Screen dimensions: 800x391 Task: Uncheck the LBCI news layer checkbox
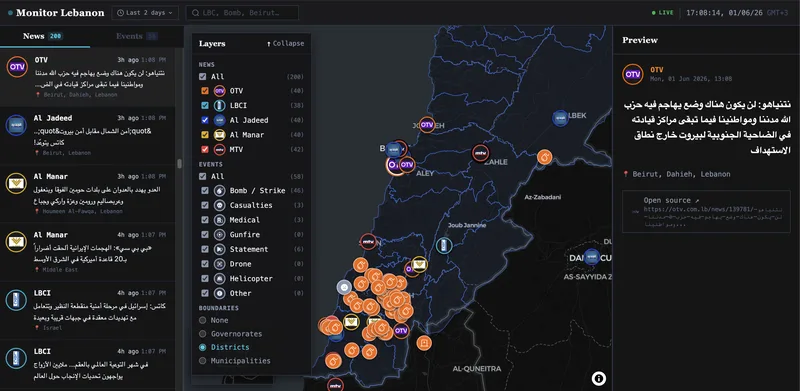coord(205,106)
